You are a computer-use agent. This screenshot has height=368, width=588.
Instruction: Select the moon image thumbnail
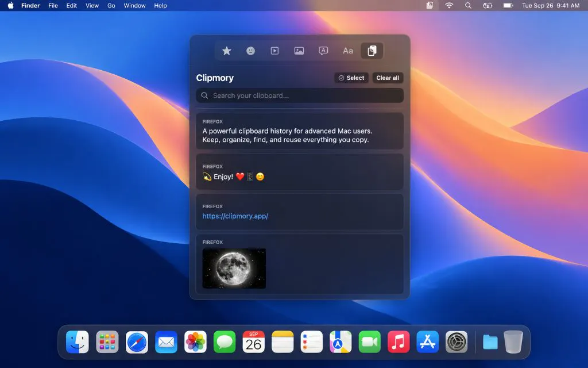234,268
